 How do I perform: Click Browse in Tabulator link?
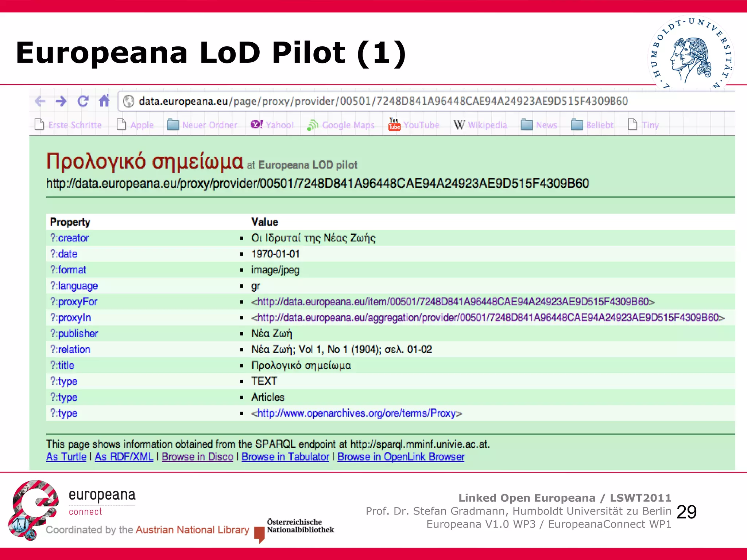[x=285, y=457]
